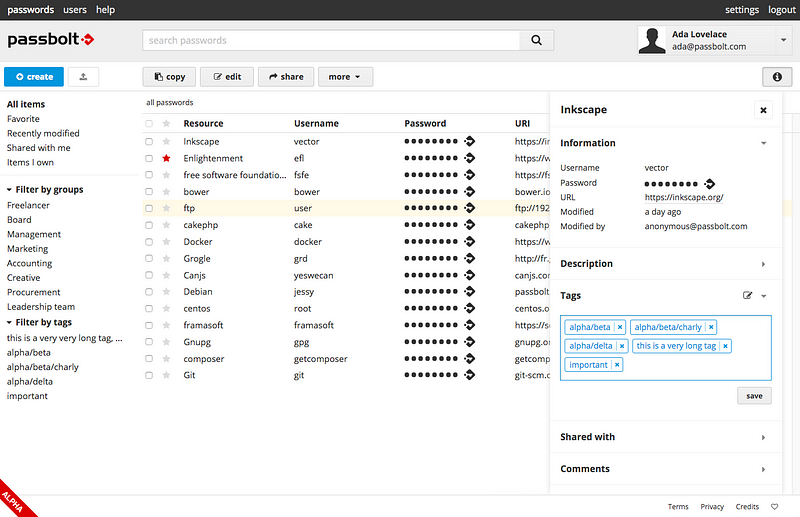
Task: Remove alpha/beta tag with x
Action: (620, 327)
